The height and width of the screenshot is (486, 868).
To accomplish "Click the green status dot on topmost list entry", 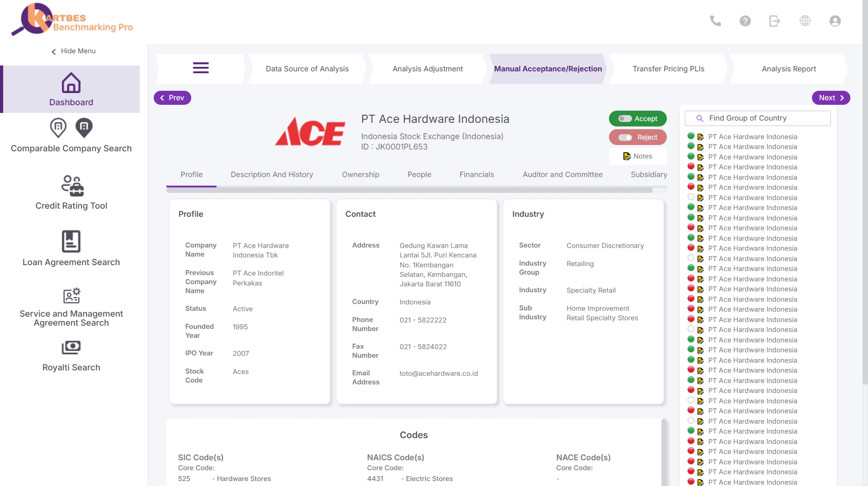I will 691,136.
